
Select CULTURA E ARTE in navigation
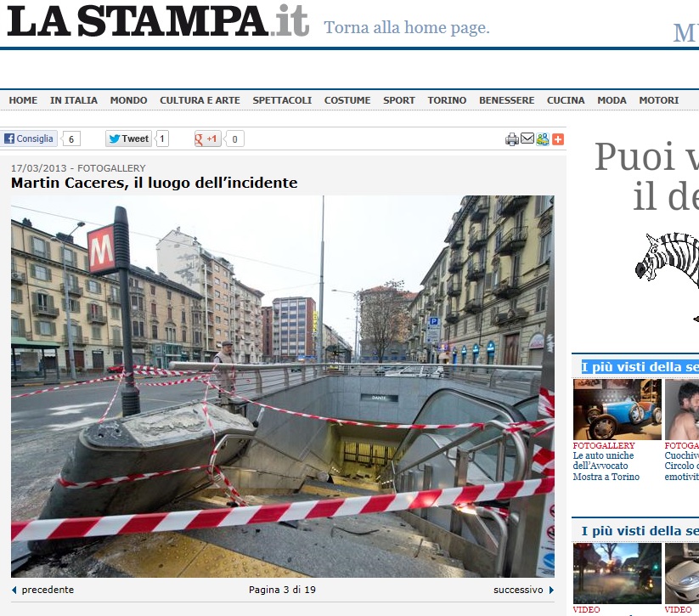click(200, 100)
